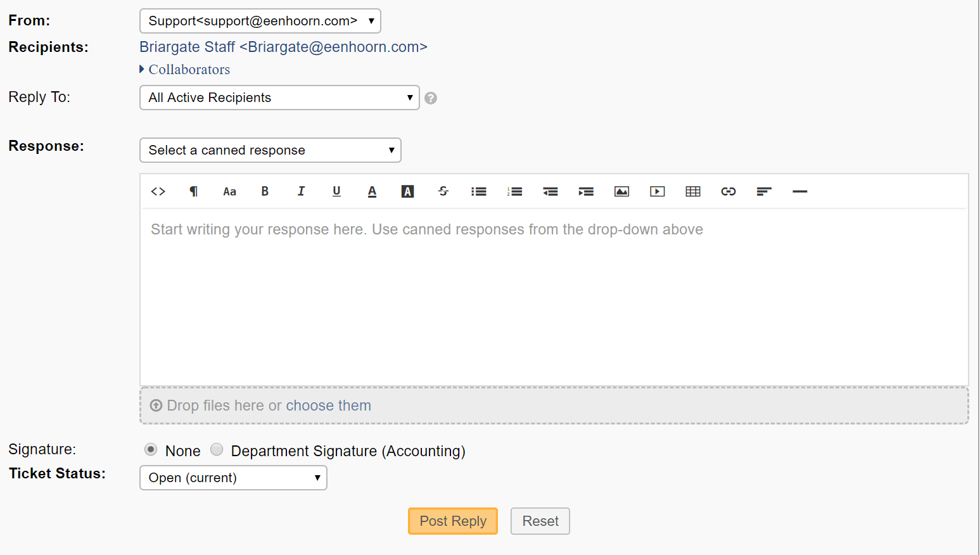980x555 pixels.
Task: Open the canned response dropdown
Action: click(270, 150)
